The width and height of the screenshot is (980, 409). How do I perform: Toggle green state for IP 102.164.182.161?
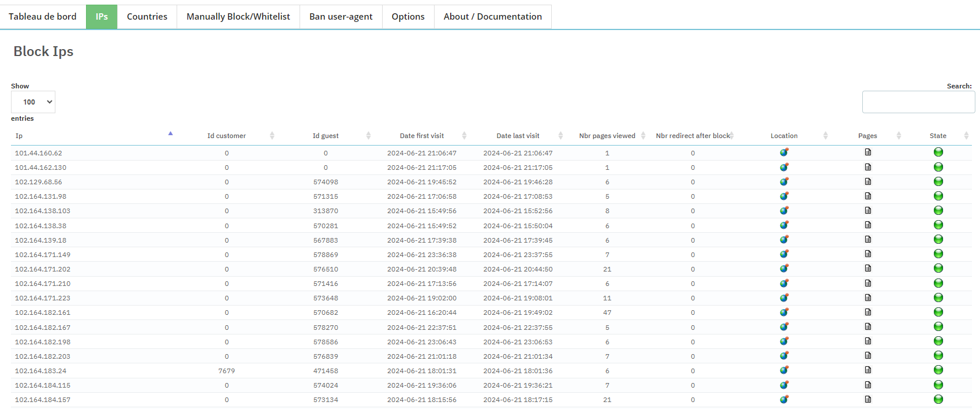pyautogui.click(x=938, y=312)
